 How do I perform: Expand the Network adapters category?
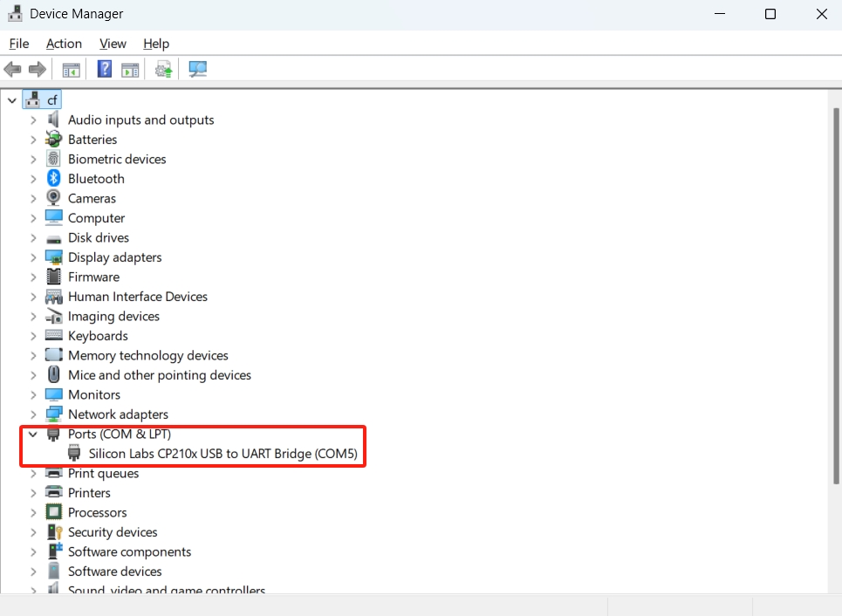click(x=33, y=414)
